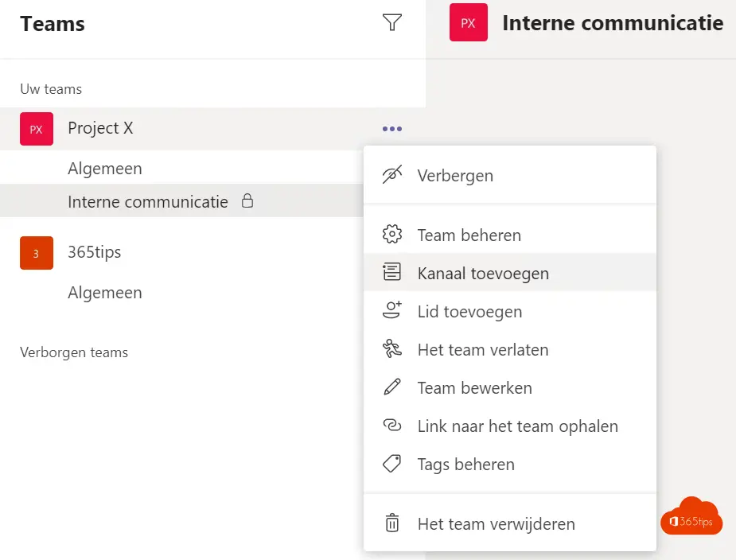Click the crossed-eye icon next to Verbergen
Screen dimensions: 736x560
392,175
